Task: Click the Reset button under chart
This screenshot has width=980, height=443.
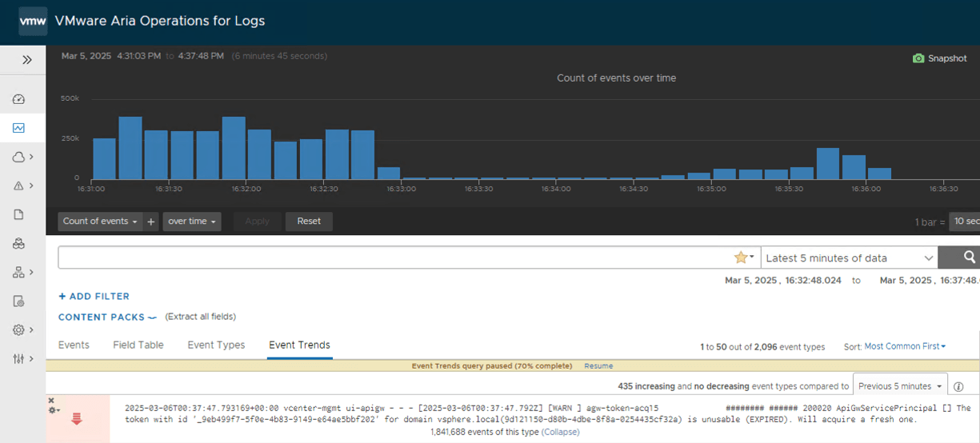Action: (309, 221)
